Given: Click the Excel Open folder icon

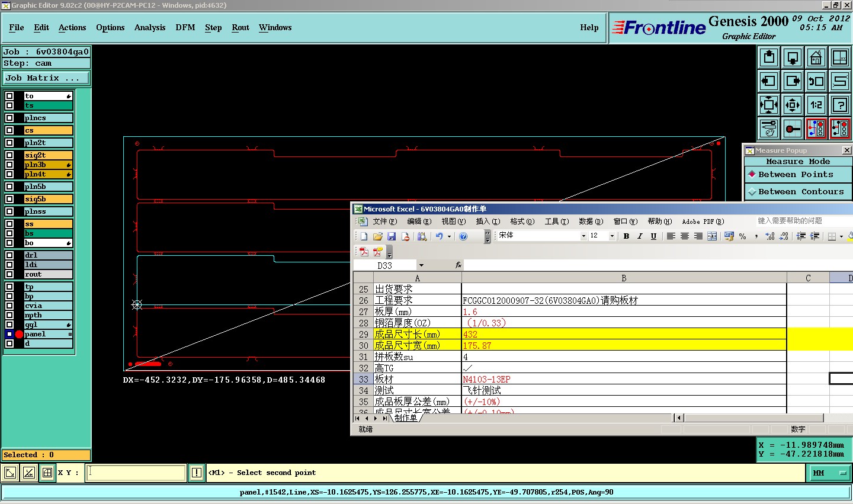Looking at the screenshot, I should pyautogui.click(x=378, y=236).
